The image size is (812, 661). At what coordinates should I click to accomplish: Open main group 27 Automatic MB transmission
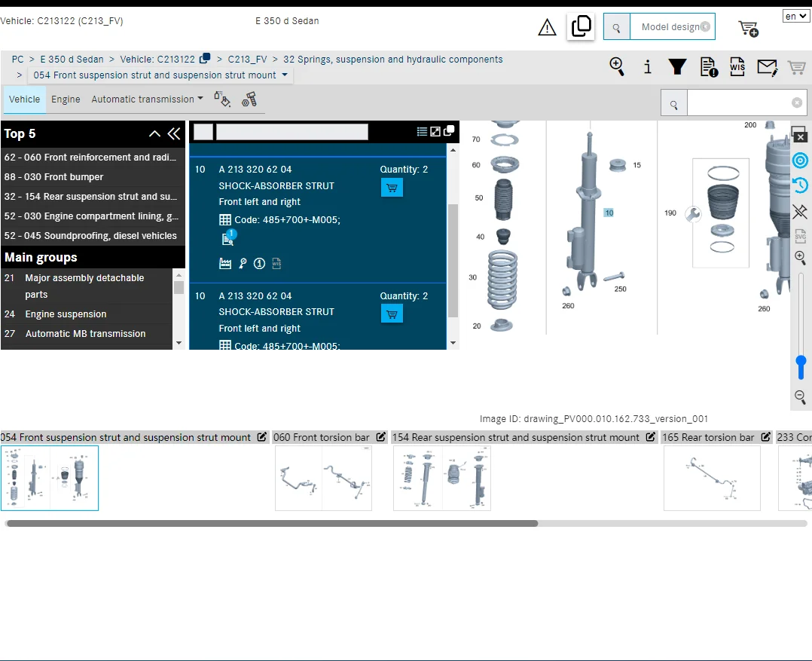[x=87, y=334]
